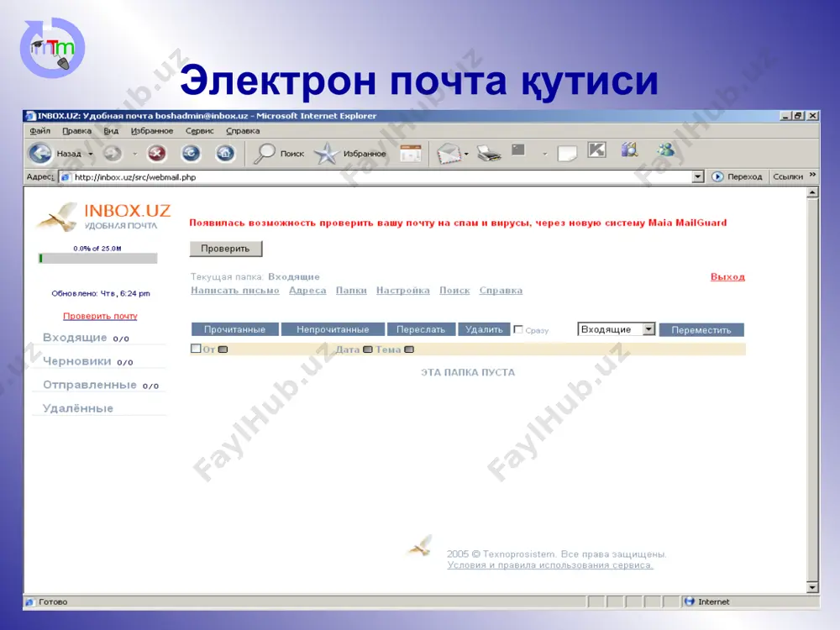
Task: Open the Настройка link
Action: coord(403,291)
